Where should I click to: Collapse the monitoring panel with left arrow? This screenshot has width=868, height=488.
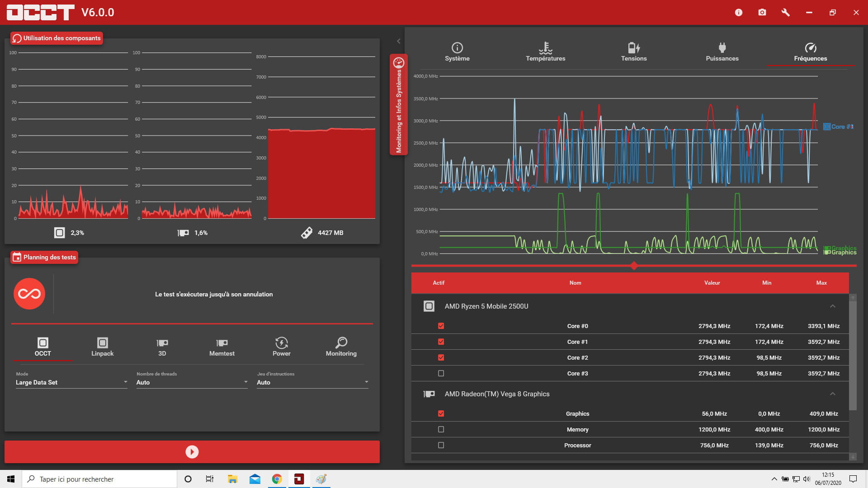click(398, 41)
